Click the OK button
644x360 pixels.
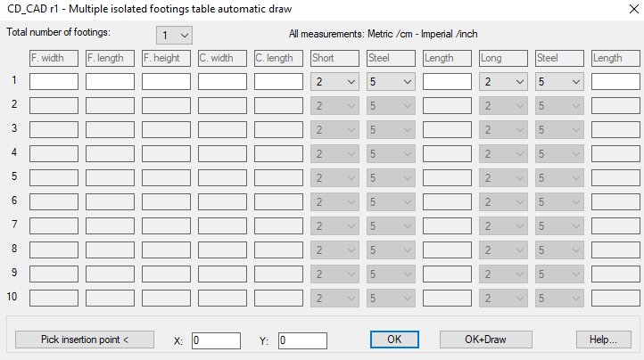pos(395,340)
